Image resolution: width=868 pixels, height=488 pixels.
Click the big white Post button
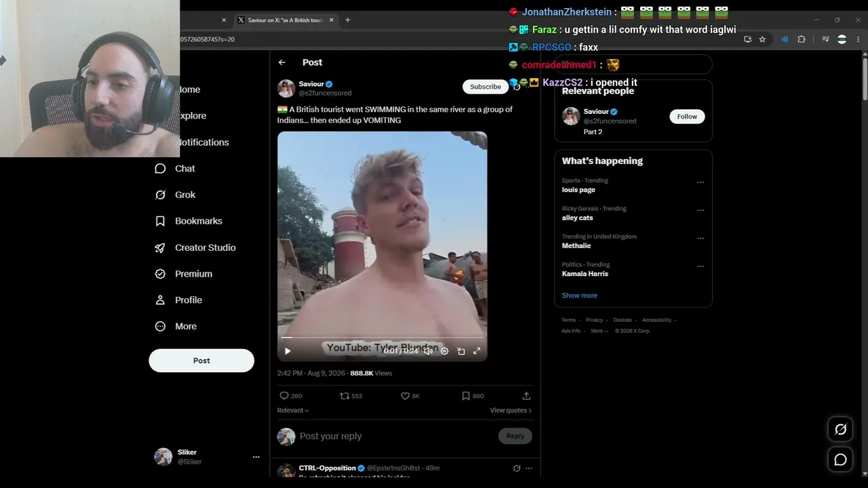click(201, 361)
